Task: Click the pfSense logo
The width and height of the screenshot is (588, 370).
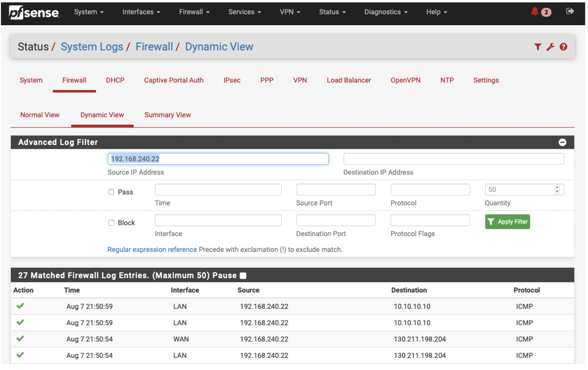Action: click(x=34, y=12)
